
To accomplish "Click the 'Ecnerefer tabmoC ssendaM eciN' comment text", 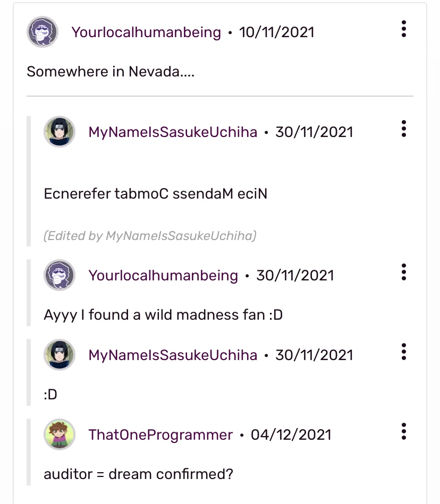I will [x=155, y=194].
